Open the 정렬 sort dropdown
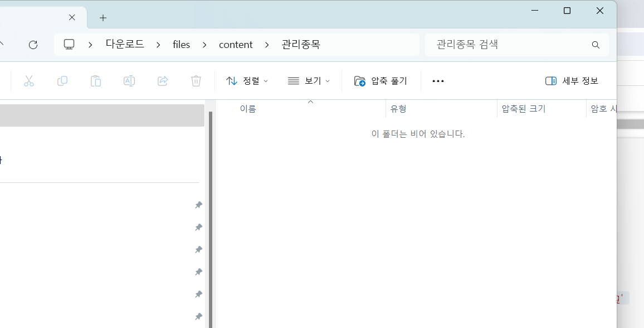The image size is (644, 328). coord(247,81)
